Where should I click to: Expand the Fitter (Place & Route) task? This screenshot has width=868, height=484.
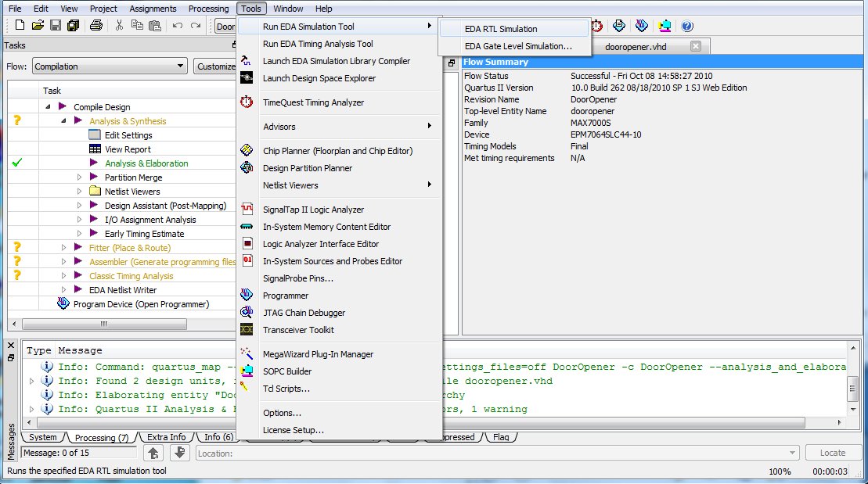(x=63, y=247)
